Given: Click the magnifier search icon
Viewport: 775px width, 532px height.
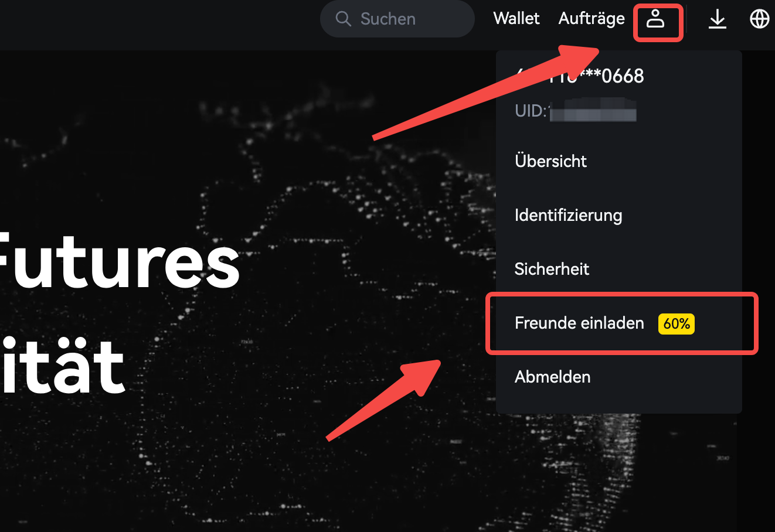Looking at the screenshot, I should click(x=343, y=19).
